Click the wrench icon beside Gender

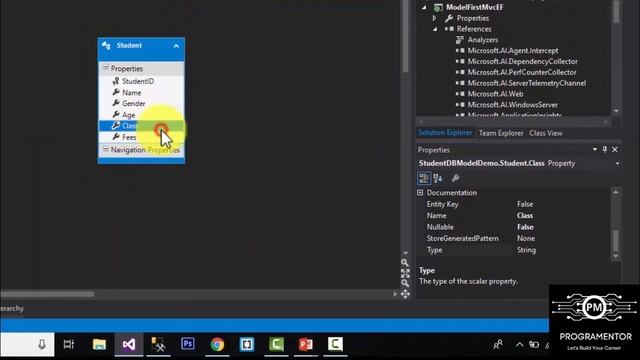(x=116, y=103)
